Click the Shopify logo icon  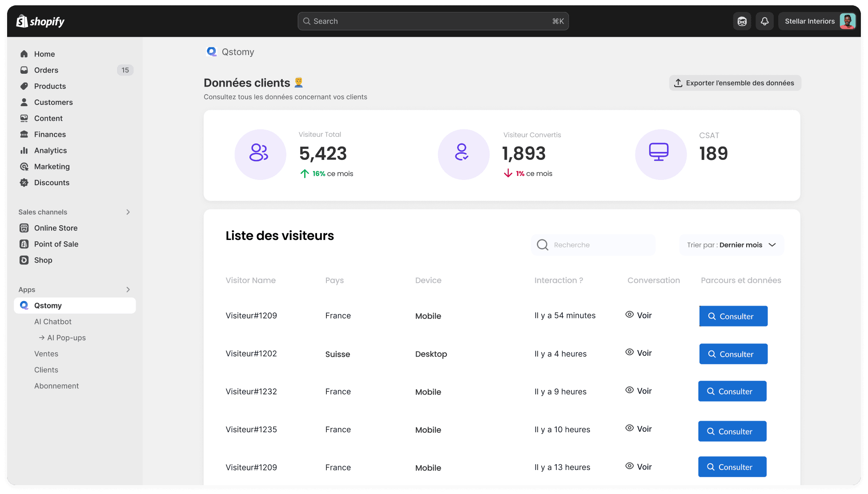[x=22, y=21]
